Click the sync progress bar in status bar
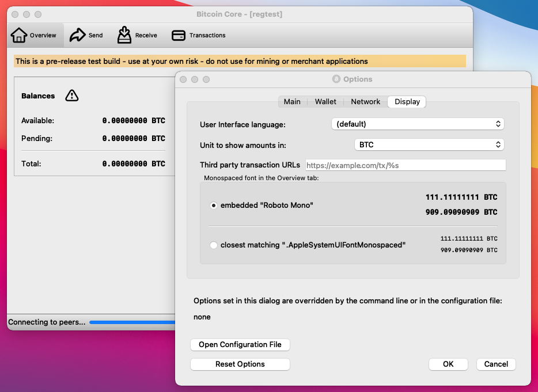Screen dimensions: 538x392 click(x=132, y=322)
